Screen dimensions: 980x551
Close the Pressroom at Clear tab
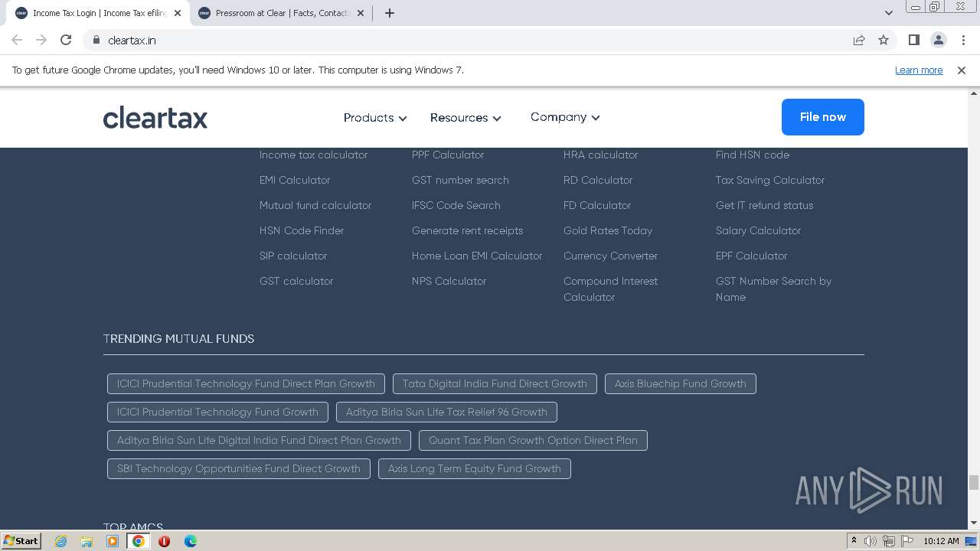point(361,13)
